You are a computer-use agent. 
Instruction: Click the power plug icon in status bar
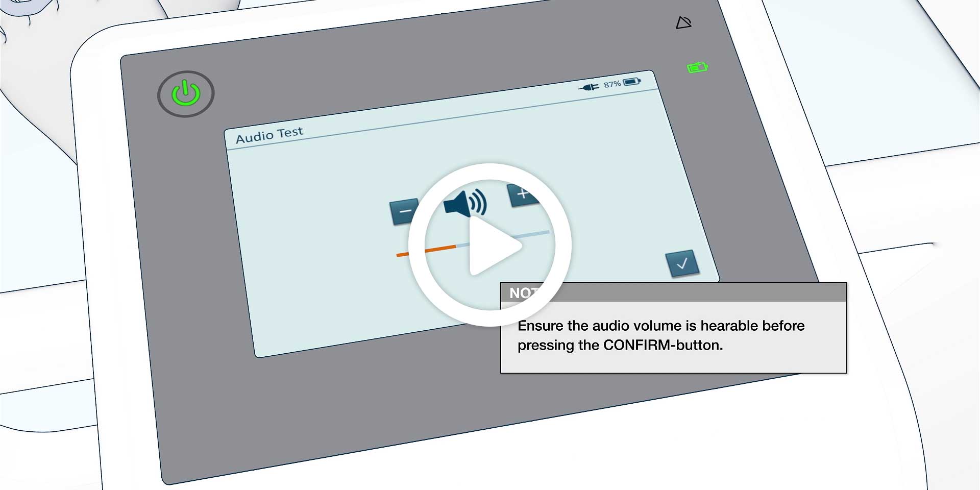(589, 87)
